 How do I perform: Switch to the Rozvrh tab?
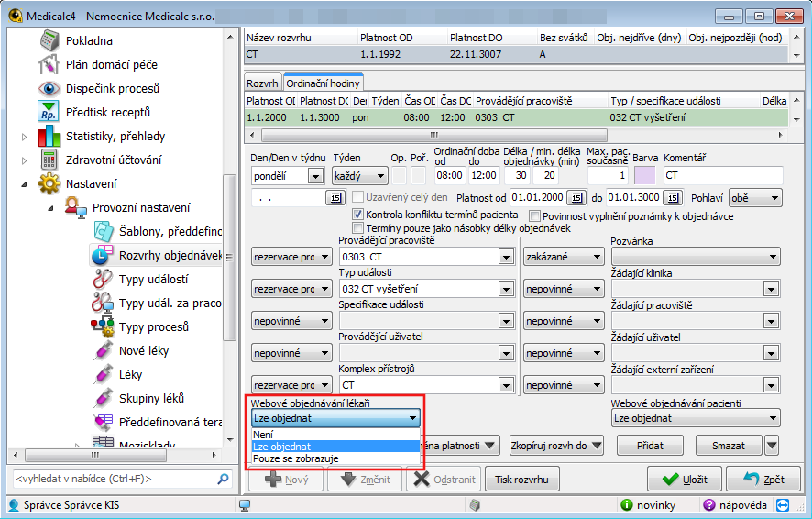(263, 83)
